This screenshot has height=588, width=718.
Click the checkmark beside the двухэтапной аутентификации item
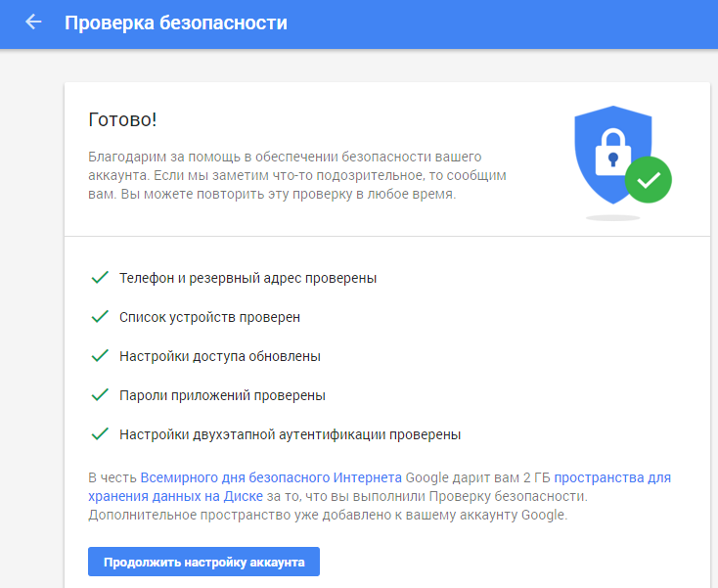point(99,434)
